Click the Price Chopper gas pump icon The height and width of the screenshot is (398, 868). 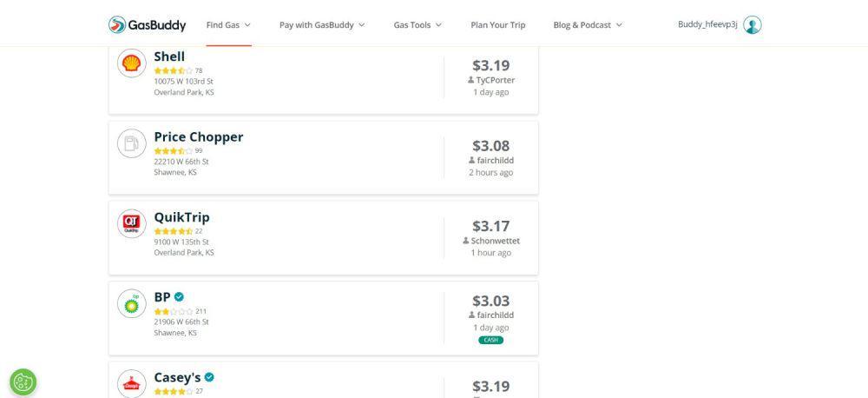tap(132, 143)
